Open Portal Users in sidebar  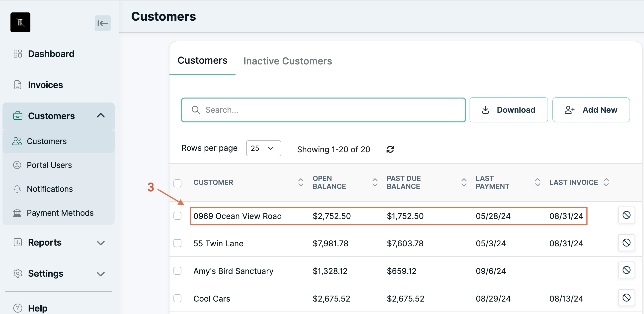point(49,165)
